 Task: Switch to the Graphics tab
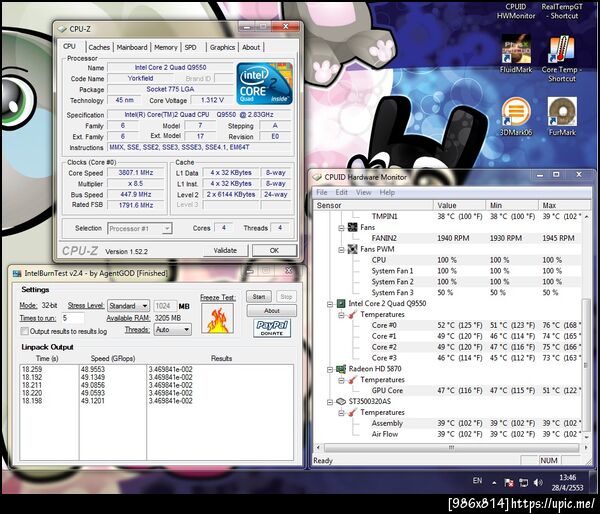222,47
